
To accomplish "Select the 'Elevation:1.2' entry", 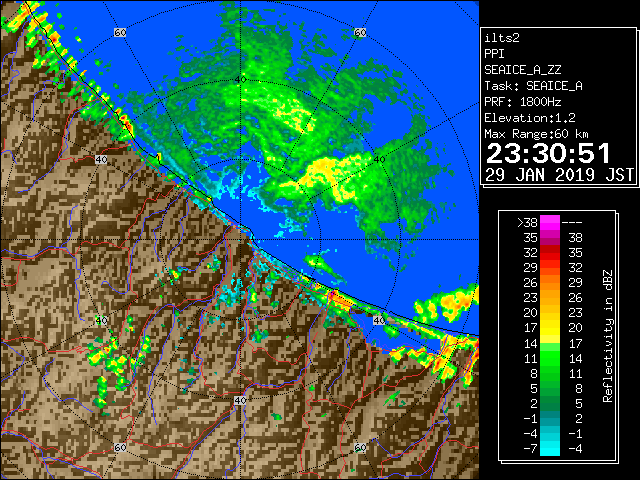I will [530, 118].
